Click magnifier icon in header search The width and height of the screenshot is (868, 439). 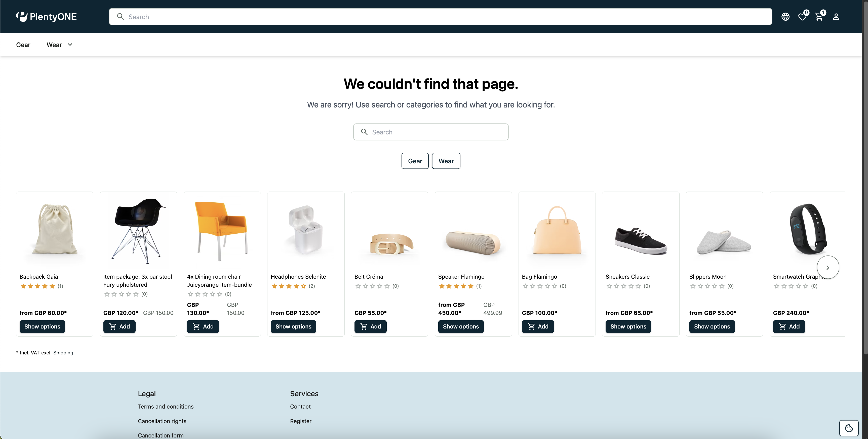(120, 17)
